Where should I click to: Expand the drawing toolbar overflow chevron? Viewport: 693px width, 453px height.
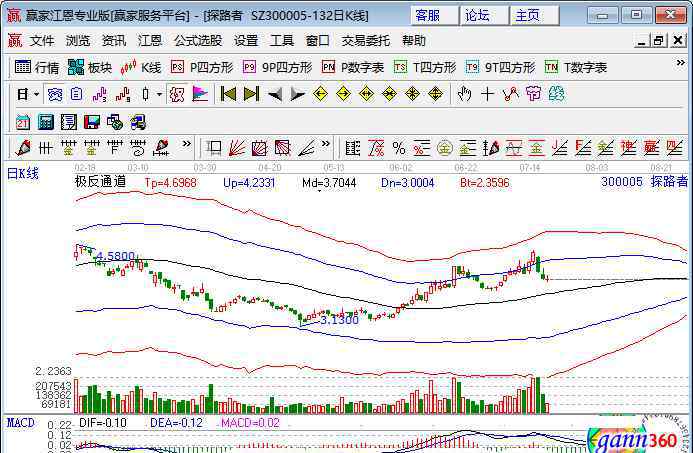point(187,144)
